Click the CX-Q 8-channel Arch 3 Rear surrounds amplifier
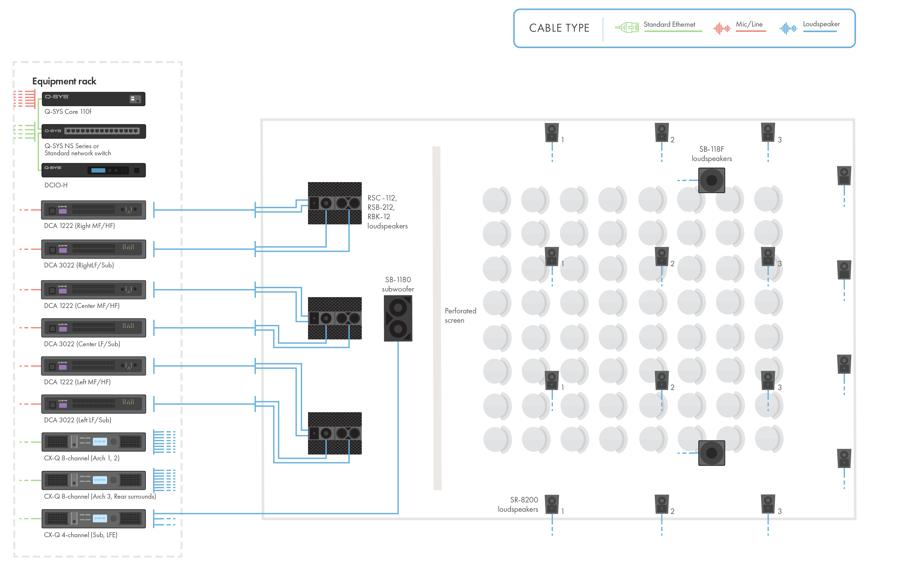Screen dimensions: 910x588 point(93,480)
